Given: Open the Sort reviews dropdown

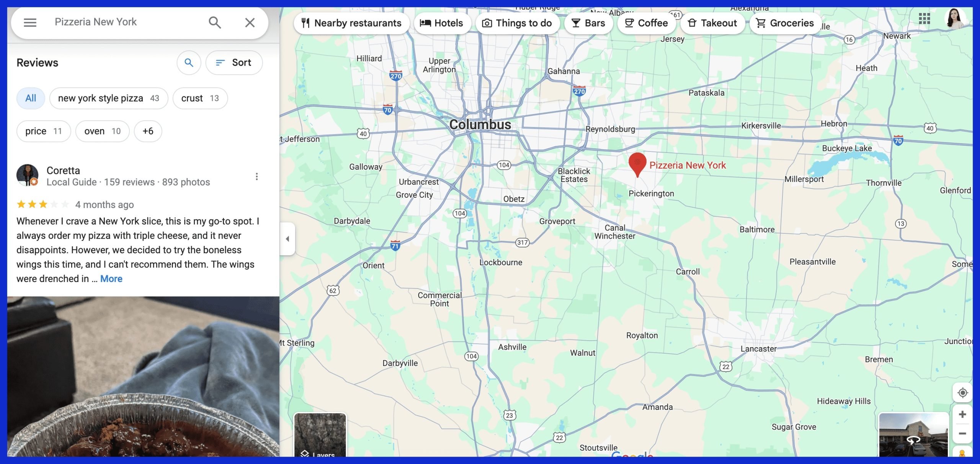Looking at the screenshot, I should coord(234,62).
